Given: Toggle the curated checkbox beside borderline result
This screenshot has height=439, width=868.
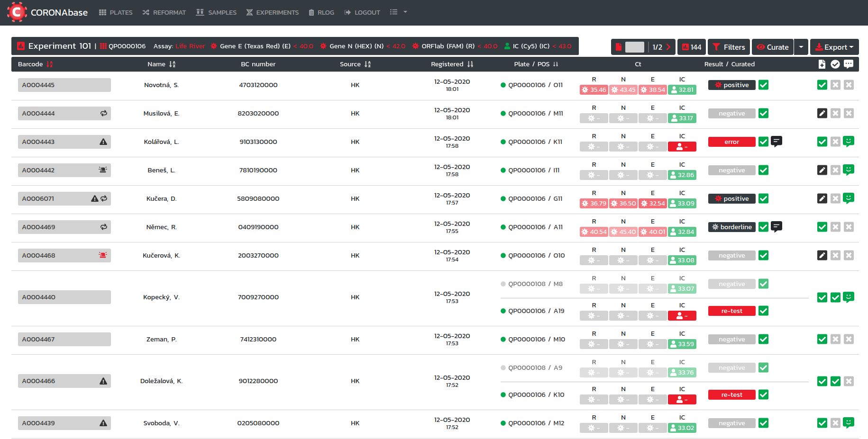Looking at the screenshot, I should 763,227.
